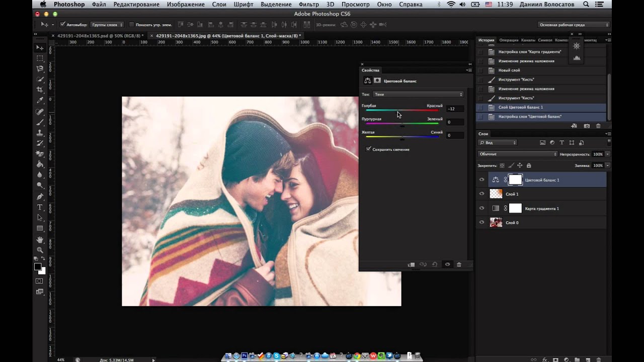
Task: Select history state Новый слой
Action: (x=509, y=70)
